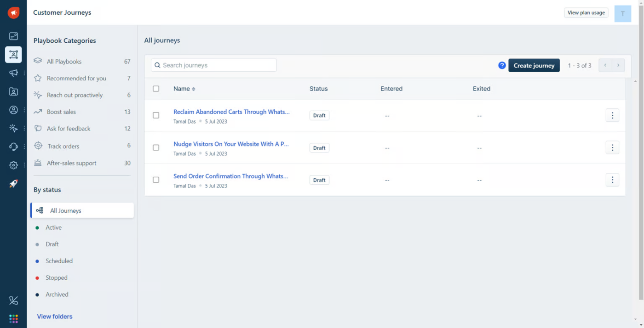Select the Reclaim Abandoned Carts journey checkbox
This screenshot has width=644, height=328.
click(x=156, y=115)
